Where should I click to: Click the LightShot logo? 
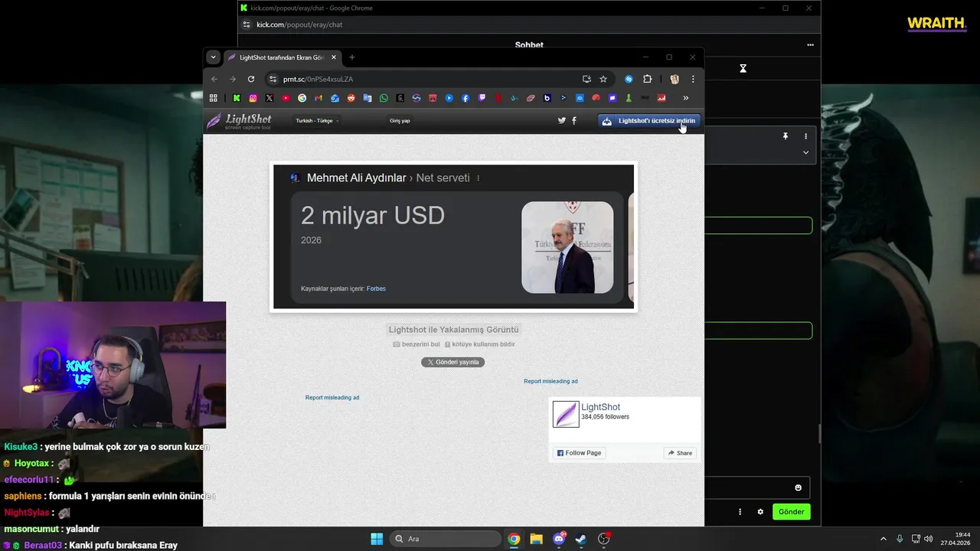pyautogui.click(x=238, y=121)
